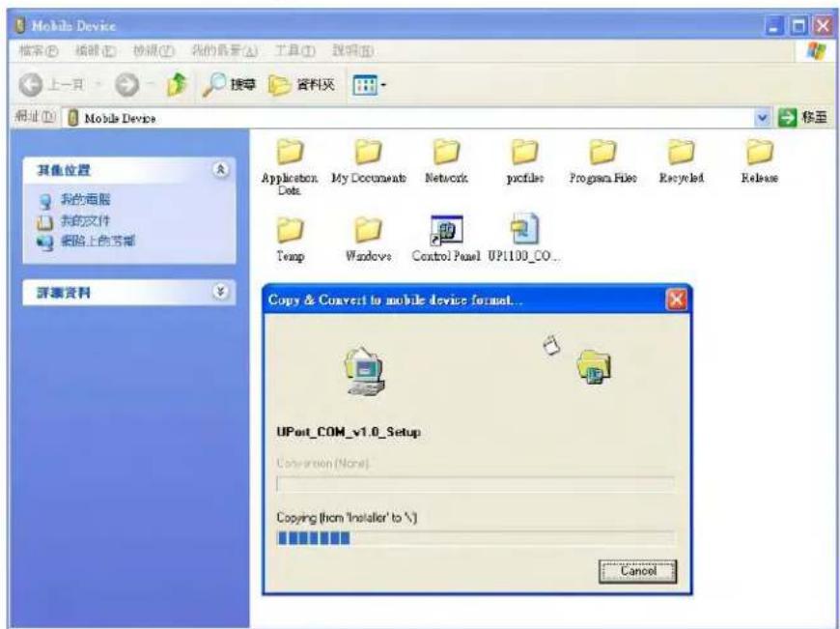Collapse the Other Places panel

220,170
